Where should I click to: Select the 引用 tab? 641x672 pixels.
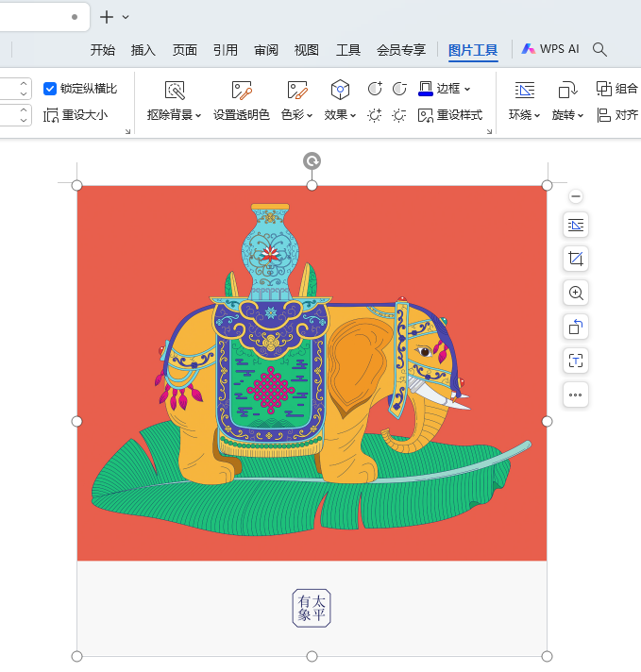[226, 50]
